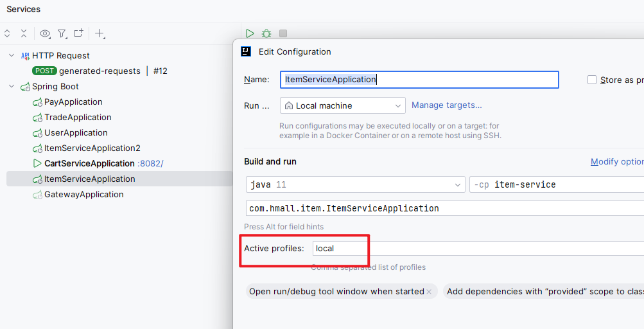Image resolution: width=644 pixels, height=329 pixels.
Task: Open the Modify options link
Action: pos(617,162)
